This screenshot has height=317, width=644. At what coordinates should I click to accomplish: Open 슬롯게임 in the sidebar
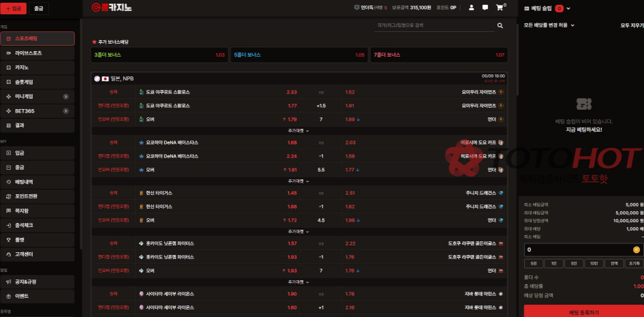click(37, 82)
